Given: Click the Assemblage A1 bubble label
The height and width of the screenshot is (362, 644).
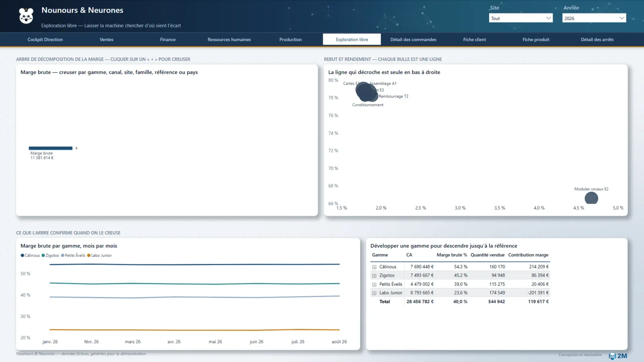Looking at the screenshot, I should (383, 84).
